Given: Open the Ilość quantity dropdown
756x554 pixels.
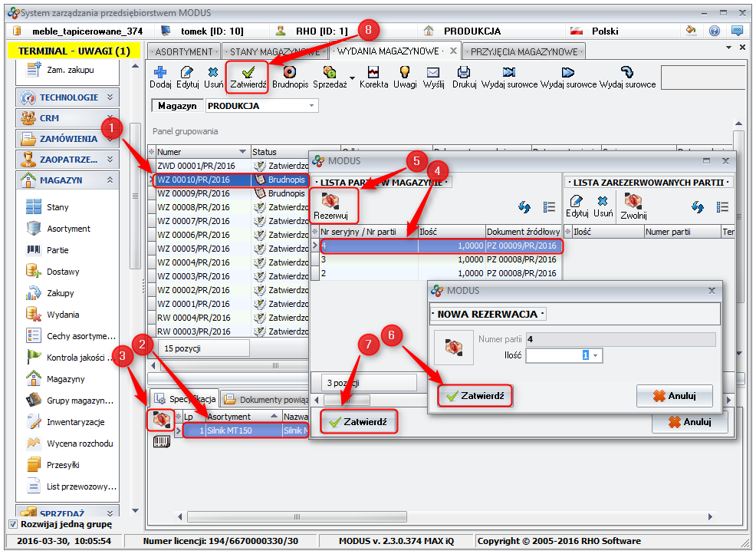Looking at the screenshot, I should 595,355.
